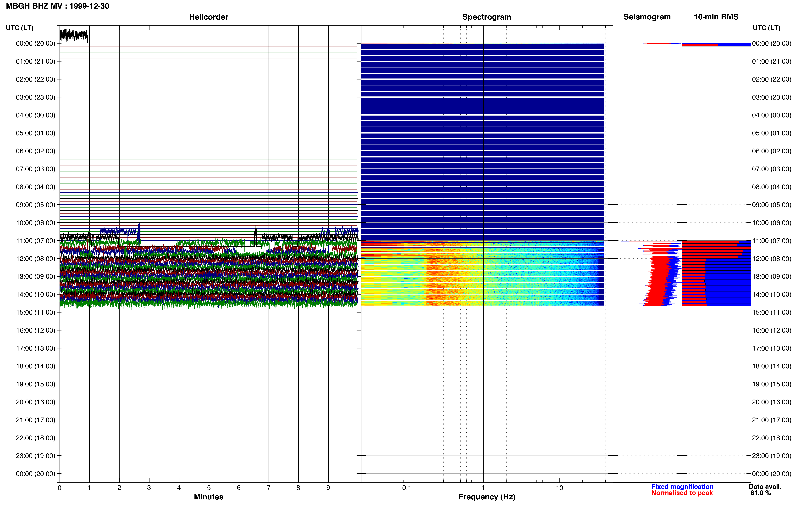The width and height of the screenshot is (812, 508).
Task: Click the 10 Hz frequency axis tick label
Action: pyautogui.click(x=559, y=487)
